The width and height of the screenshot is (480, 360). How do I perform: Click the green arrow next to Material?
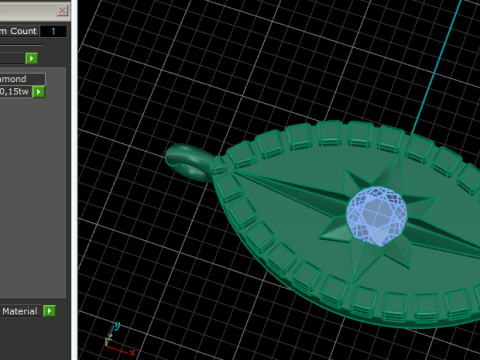(49, 311)
